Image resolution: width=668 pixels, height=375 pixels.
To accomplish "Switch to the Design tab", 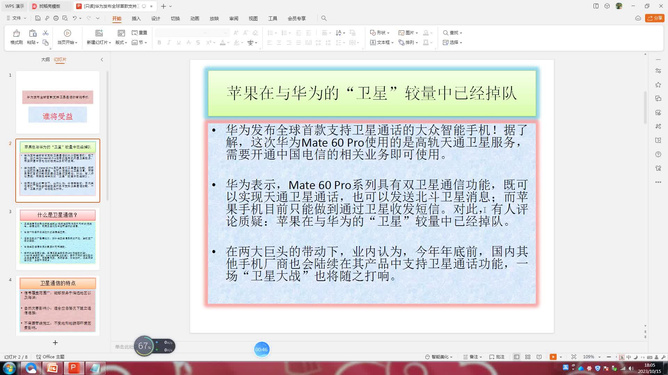I will [x=155, y=18].
